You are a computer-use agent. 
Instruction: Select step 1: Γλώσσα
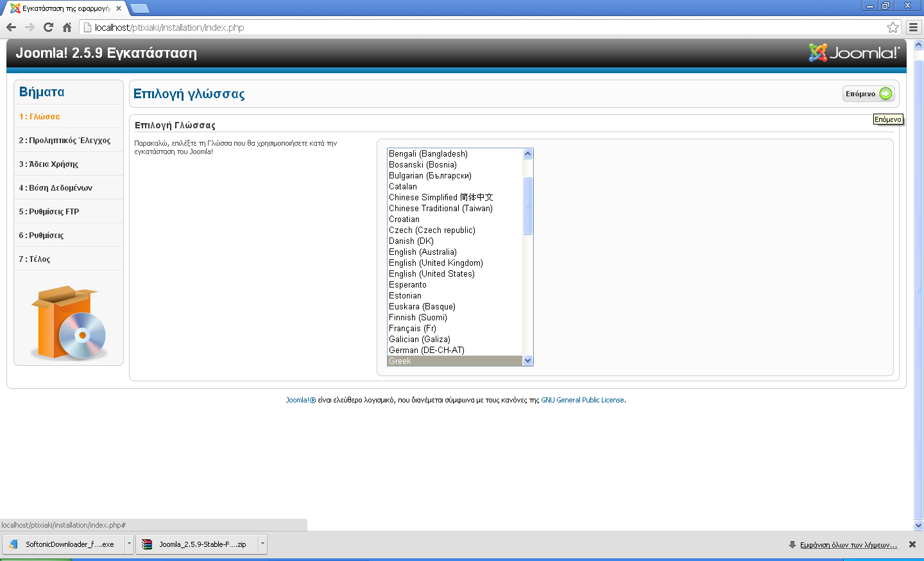coord(69,117)
